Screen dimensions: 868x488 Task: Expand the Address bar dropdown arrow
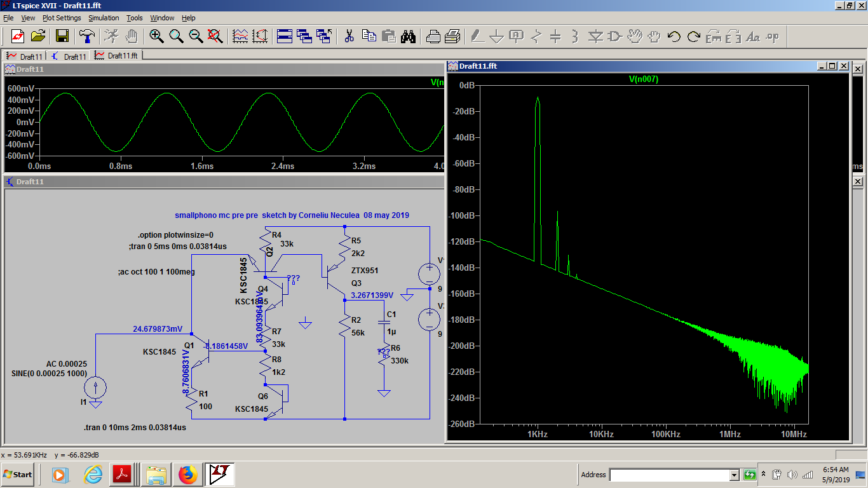(x=735, y=475)
